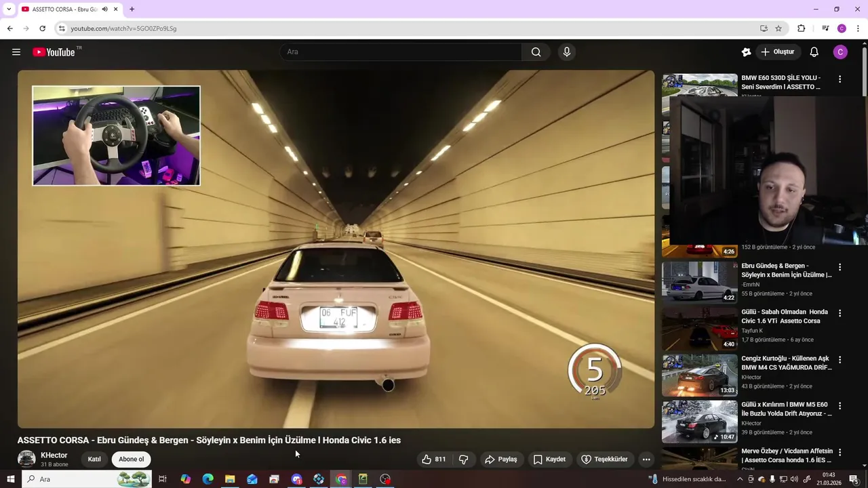Image resolution: width=868 pixels, height=488 pixels.
Task: Send thanks via Teşekkürler button
Action: coord(604,459)
